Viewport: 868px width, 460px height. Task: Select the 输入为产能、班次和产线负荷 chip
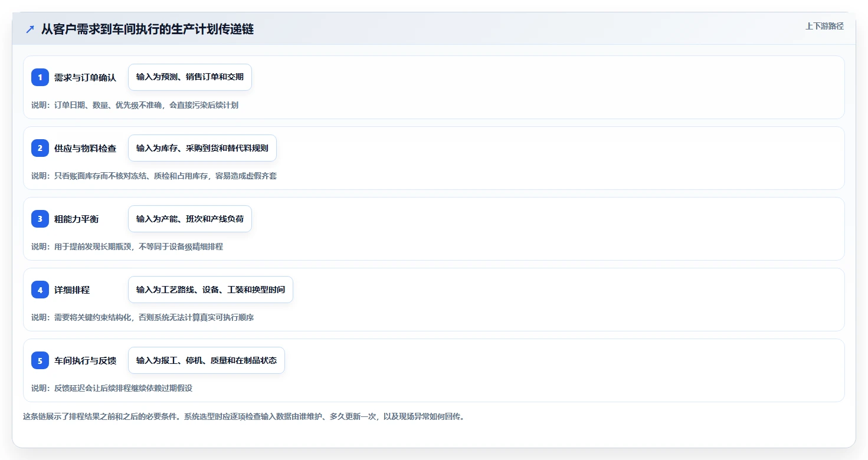tap(190, 219)
